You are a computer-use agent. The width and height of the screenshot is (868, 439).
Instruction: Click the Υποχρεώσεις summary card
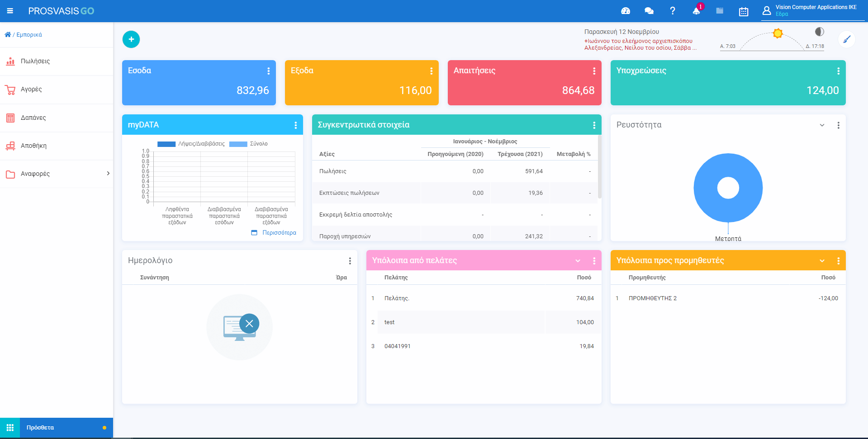coord(728,83)
